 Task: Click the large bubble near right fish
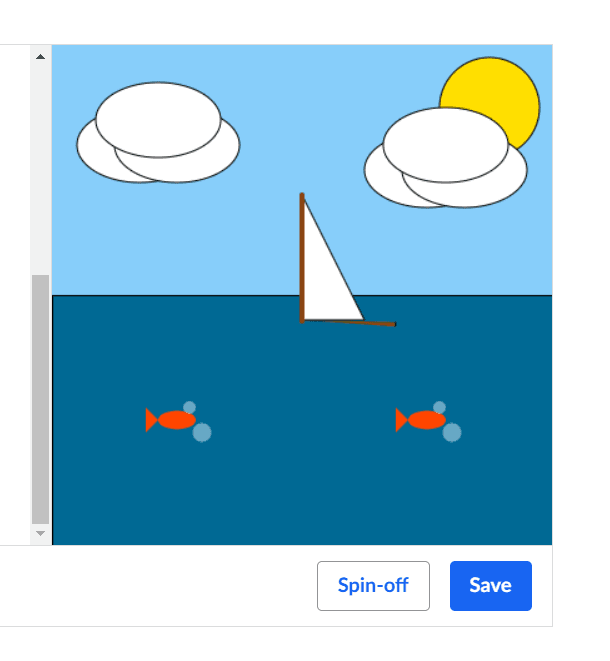452,432
